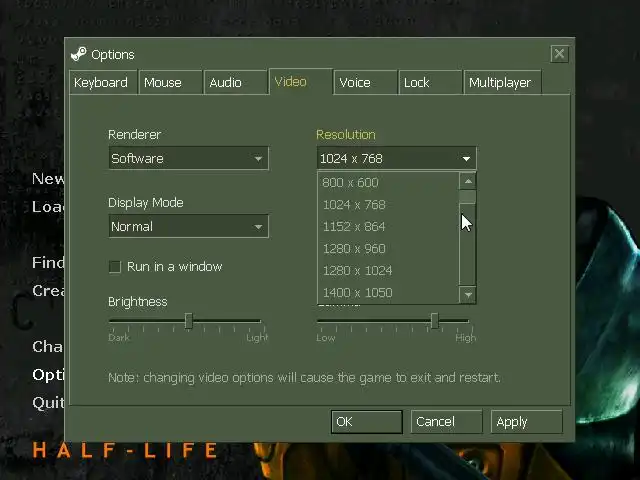Choose 1024 x 768 from the list
The image size is (640, 480).
[388, 204]
